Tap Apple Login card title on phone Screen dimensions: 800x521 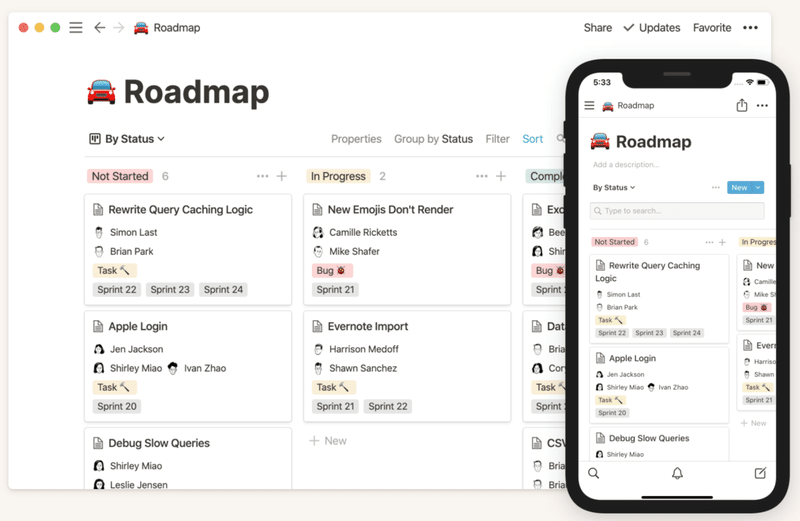pyautogui.click(x=632, y=359)
